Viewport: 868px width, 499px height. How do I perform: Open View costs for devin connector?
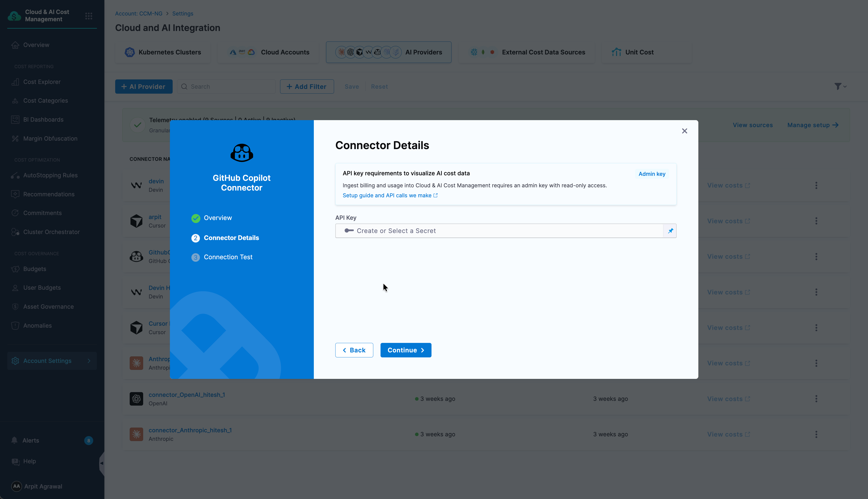[728, 185]
